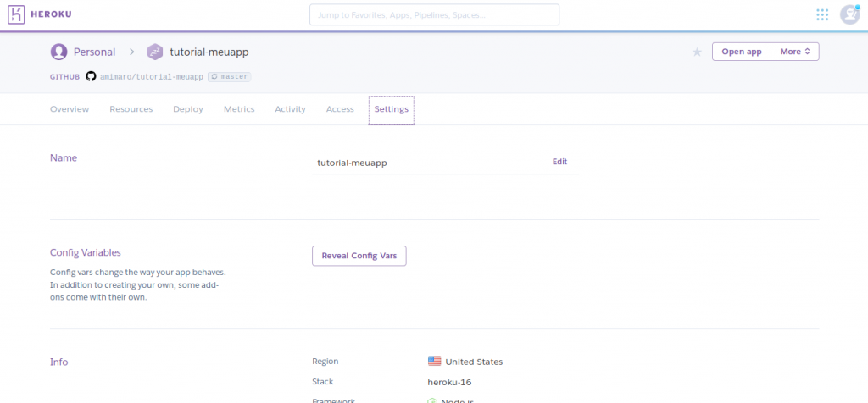Edit the app name
The width and height of the screenshot is (868, 403).
(x=559, y=162)
